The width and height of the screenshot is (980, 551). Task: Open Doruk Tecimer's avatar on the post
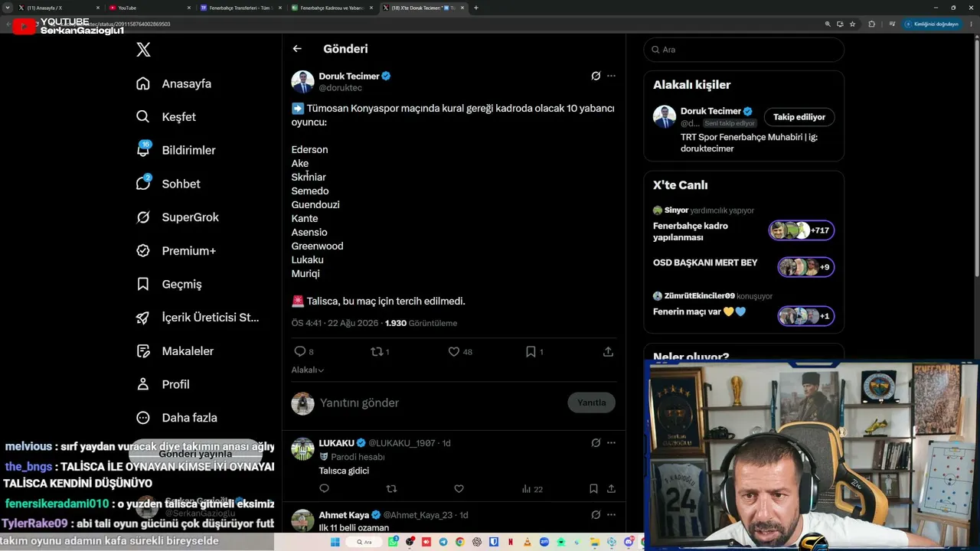[302, 82]
